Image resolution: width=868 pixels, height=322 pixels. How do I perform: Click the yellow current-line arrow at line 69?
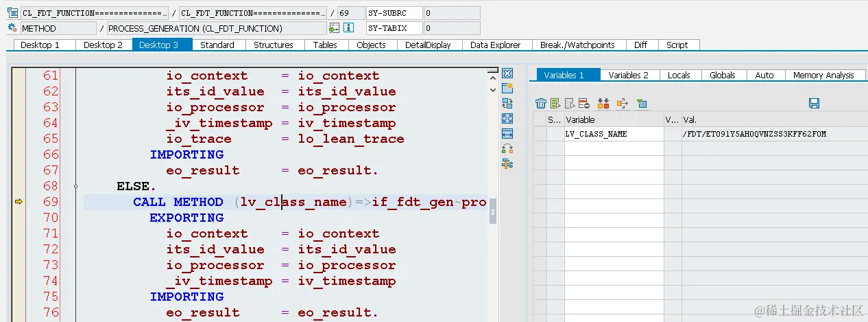[19, 202]
